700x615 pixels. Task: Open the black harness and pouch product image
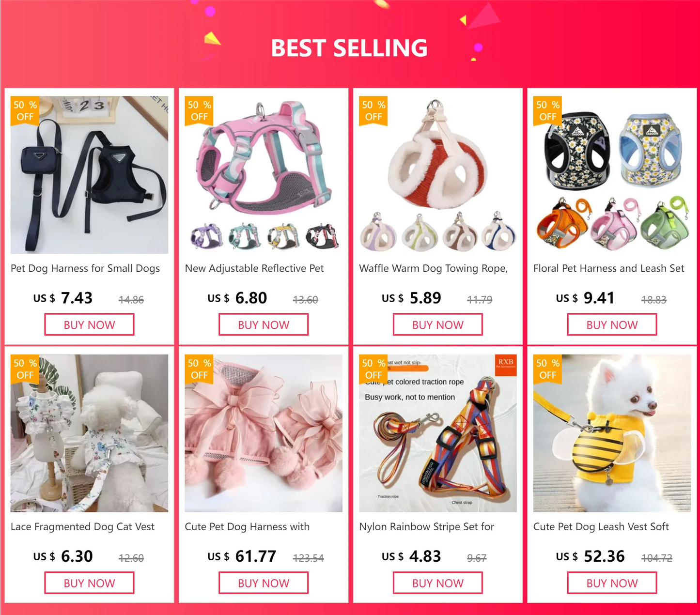[89, 175]
